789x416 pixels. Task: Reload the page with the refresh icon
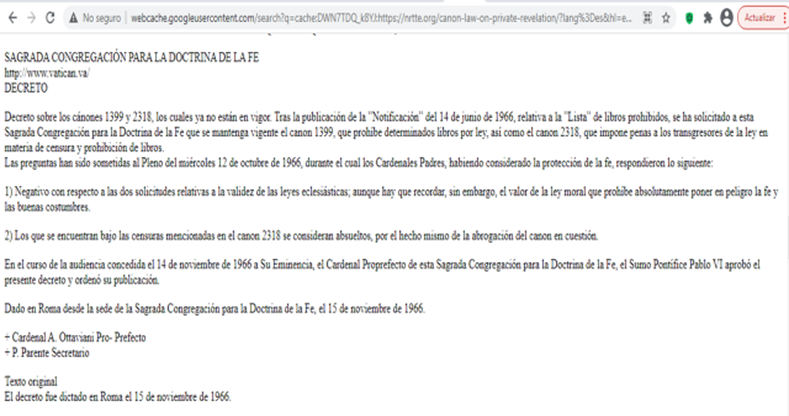[51, 18]
